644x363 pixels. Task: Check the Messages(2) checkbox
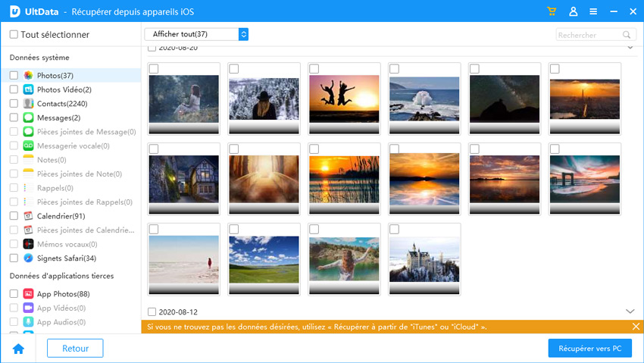point(14,117)
